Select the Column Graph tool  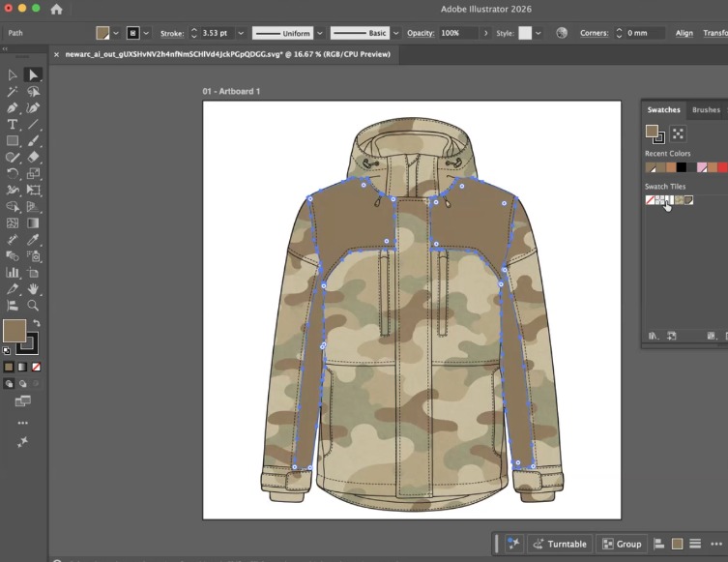click(13, 273)
